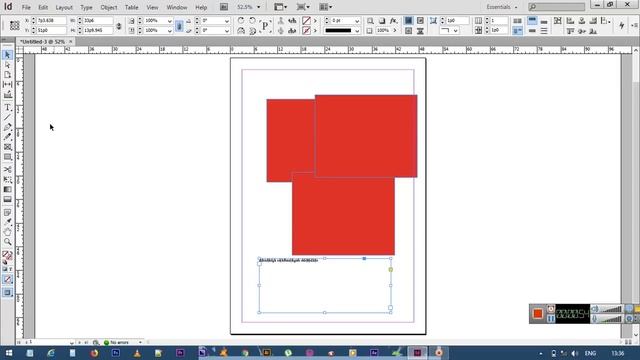Screen dimensions: 640x360
Task: Open the Windows Start button
Action: click(9, 353)
